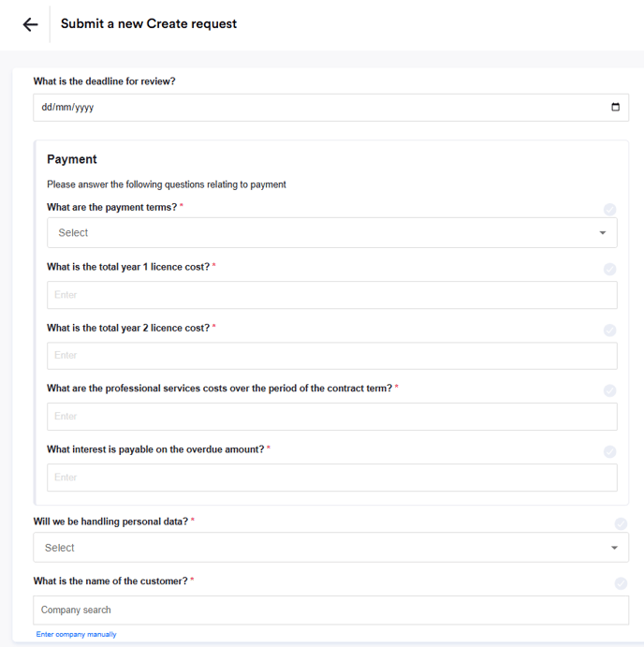Click the total year 2 licence cost field
This screenshot has width=644, height=647.
point(331,356)
